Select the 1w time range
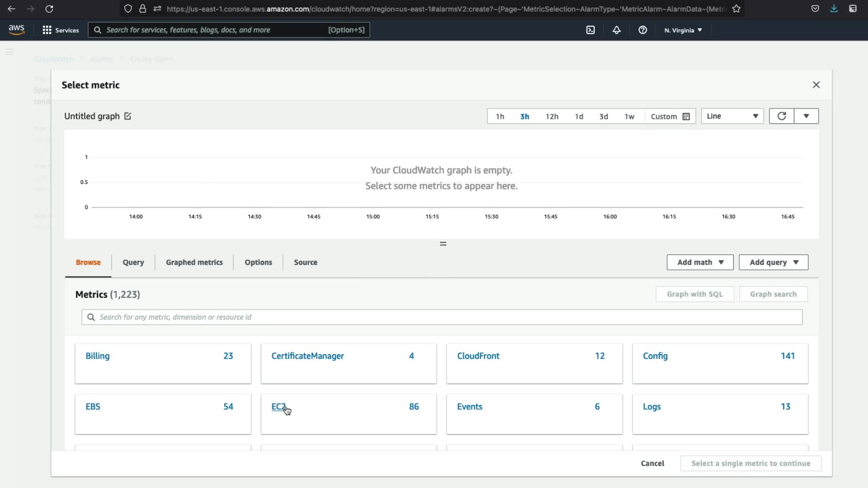868x488 pixels. tap(629, 116)
